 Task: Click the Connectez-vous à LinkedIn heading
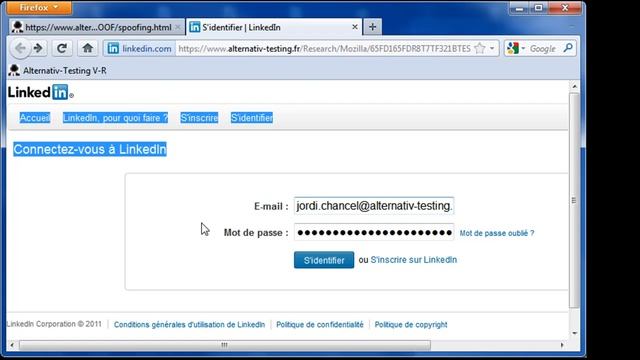click(90, 149)
